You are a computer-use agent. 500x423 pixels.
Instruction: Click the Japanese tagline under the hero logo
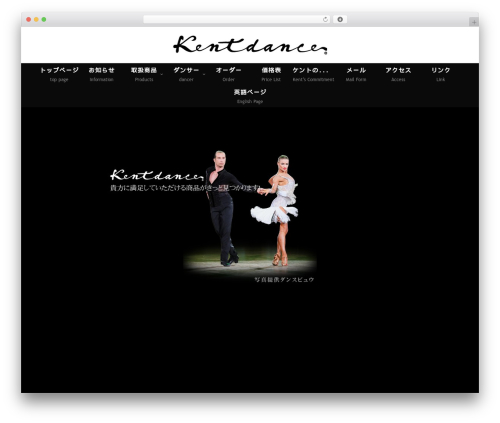click(185, 188)
